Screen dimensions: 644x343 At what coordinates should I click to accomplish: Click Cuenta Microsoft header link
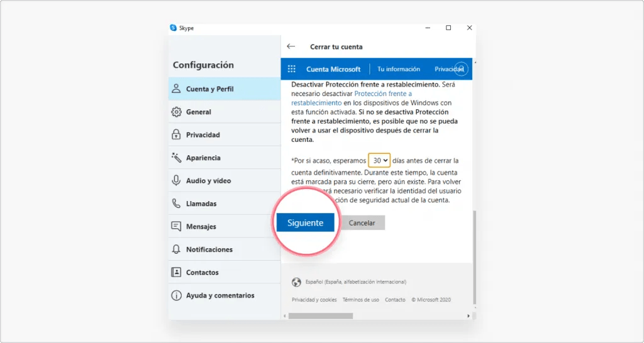coord(333,69)
